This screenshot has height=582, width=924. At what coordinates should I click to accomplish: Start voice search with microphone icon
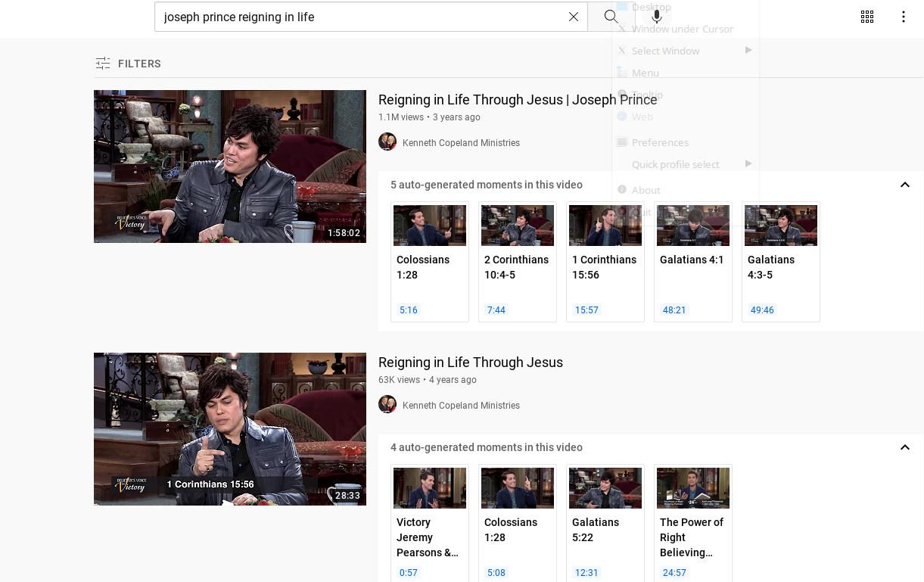click(657, 17)
